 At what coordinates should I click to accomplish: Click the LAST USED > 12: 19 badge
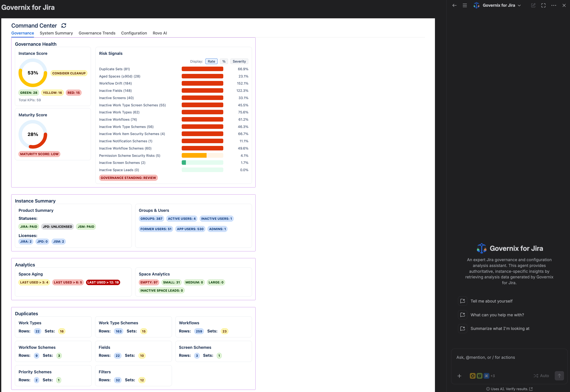pos(103,282)
